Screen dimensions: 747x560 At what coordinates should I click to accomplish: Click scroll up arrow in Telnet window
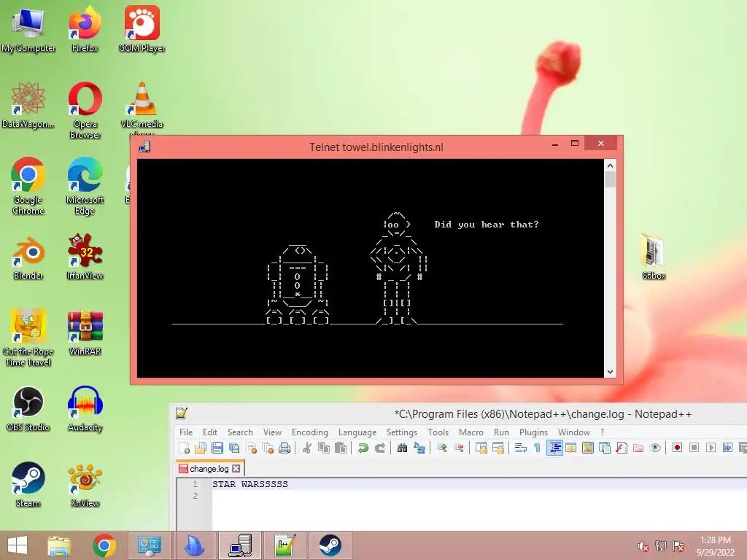coord(610,166)
